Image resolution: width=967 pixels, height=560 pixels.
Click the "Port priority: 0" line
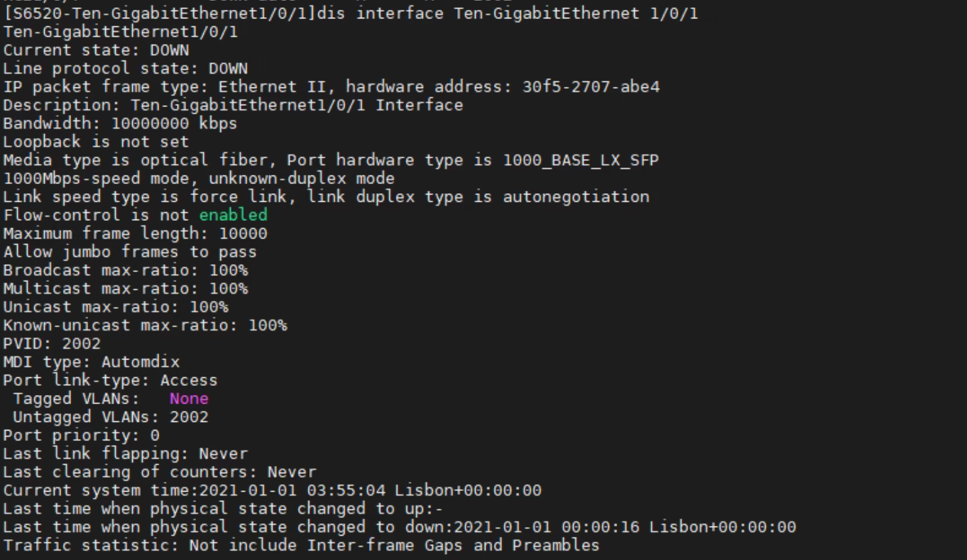coord(81,435)
